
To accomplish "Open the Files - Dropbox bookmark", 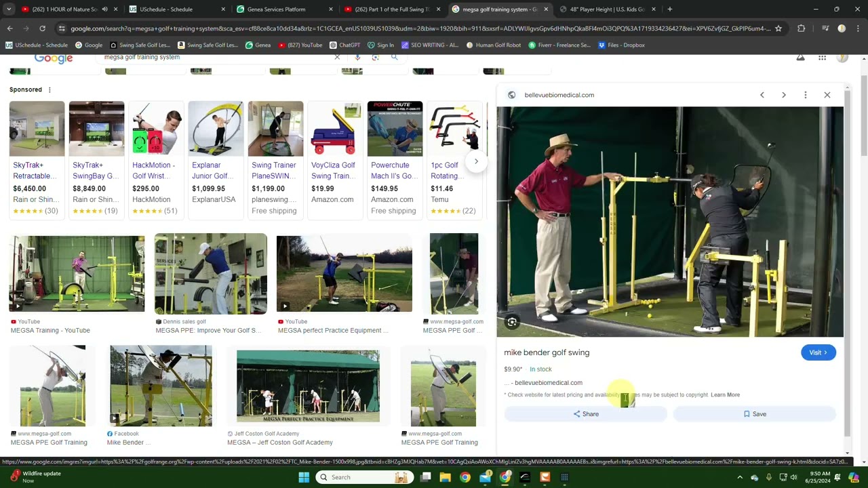I will [620, 45].
